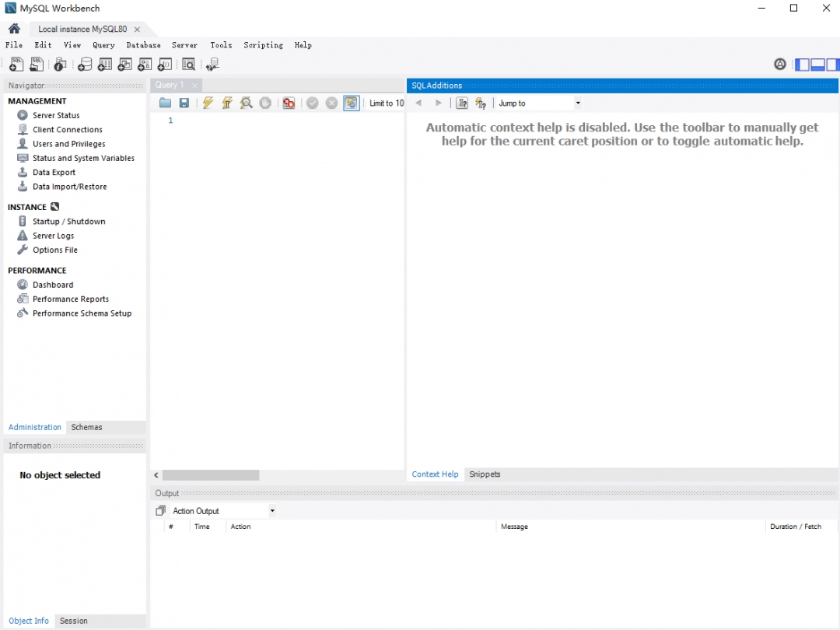Screen dimensions: 840x630
Task: Open the Database menu
Action: pos(143,45)
